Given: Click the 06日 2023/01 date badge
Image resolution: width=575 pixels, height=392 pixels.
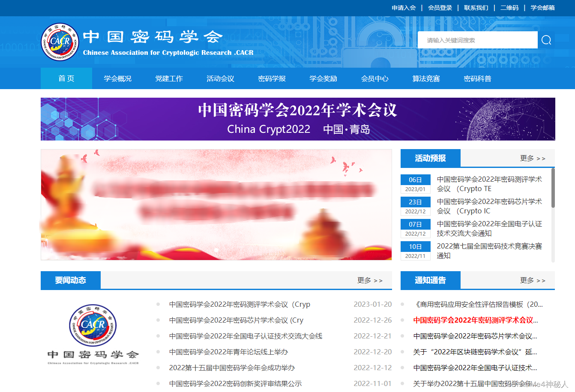Looking at the screenshot, I should 416,184.
